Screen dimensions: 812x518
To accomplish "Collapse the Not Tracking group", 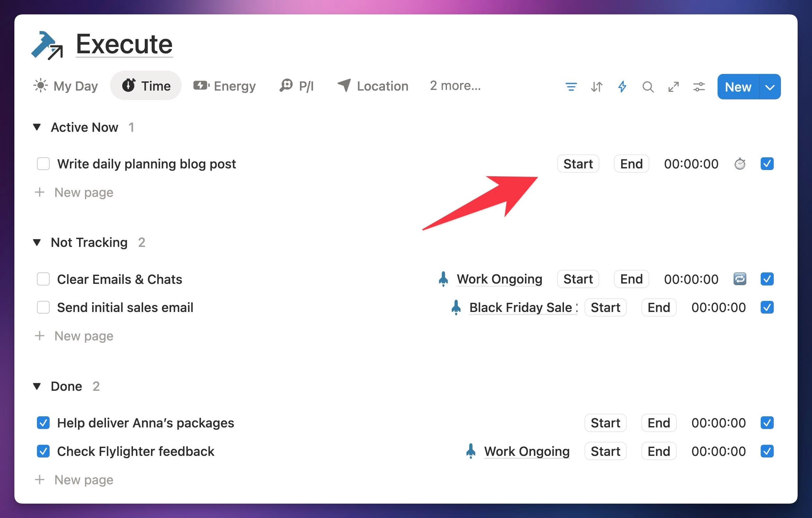I will pyautogui.click(x=37, y=242).
